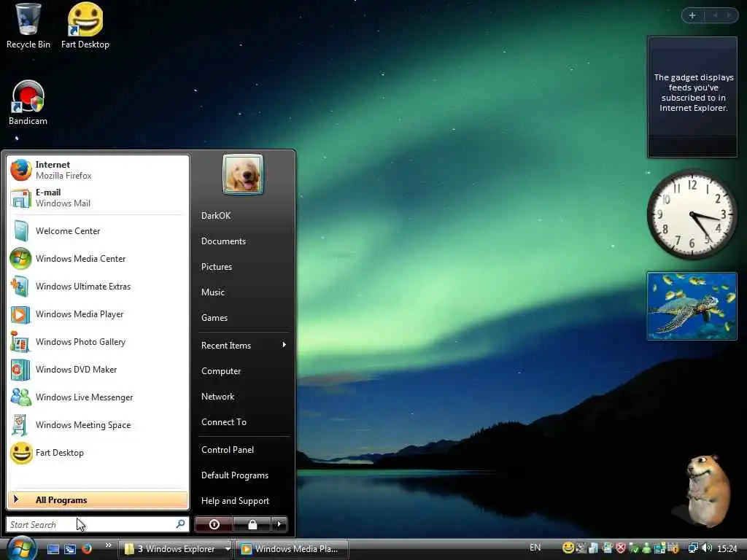
Task: Open Windows Mail E-mail entry
Action: coord(98,198)
